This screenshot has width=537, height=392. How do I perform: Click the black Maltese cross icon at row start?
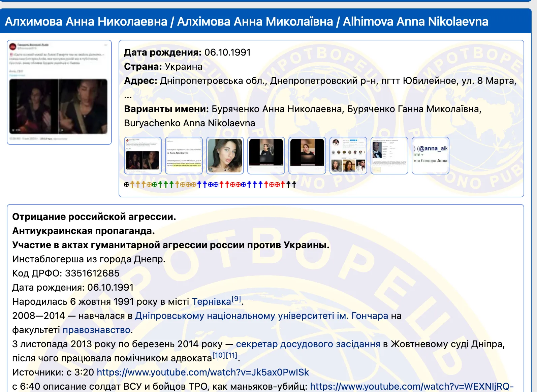pyautogui.click(x=127, y=185)
